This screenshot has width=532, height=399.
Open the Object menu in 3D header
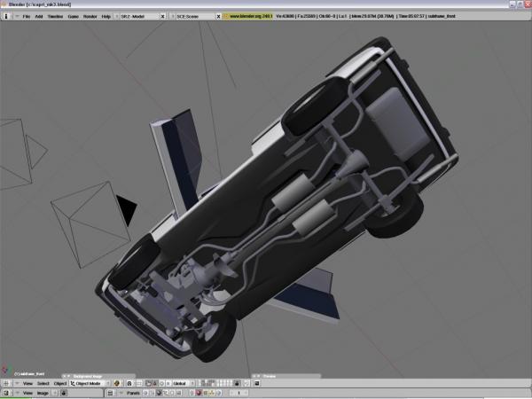click(59, 383)
